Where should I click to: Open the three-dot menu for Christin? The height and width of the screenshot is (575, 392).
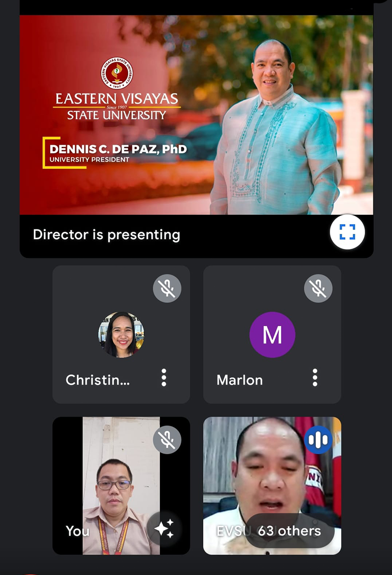[164, 378]
